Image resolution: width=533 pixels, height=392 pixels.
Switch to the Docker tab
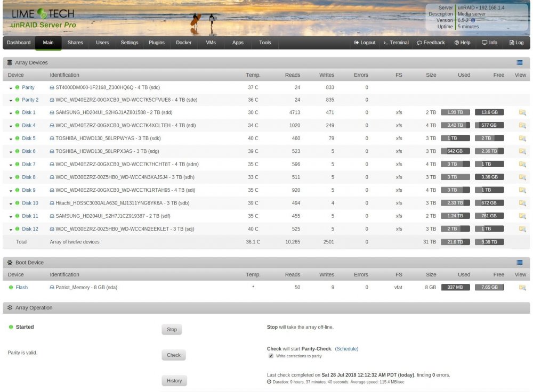pyautogui.click(x=183, y=43)
